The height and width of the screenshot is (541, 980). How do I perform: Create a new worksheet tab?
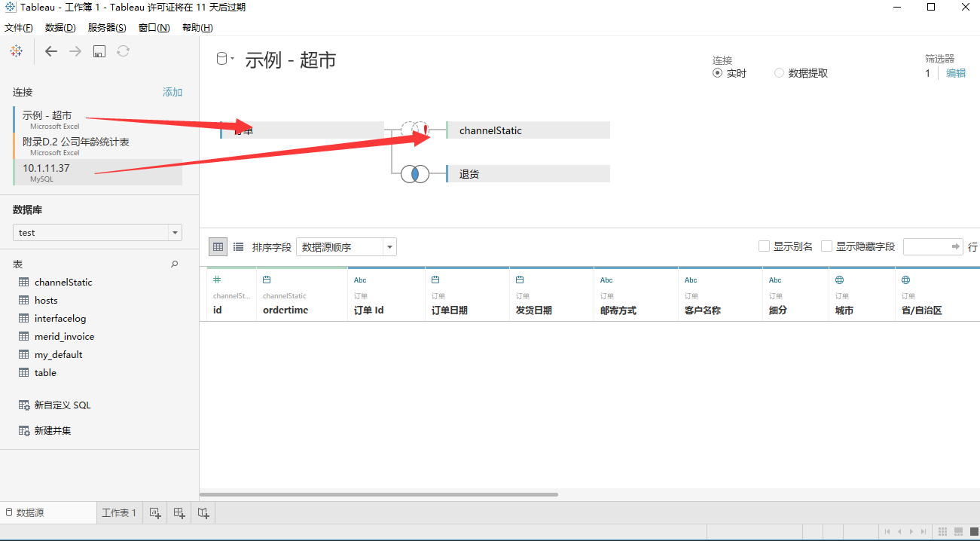155,513
